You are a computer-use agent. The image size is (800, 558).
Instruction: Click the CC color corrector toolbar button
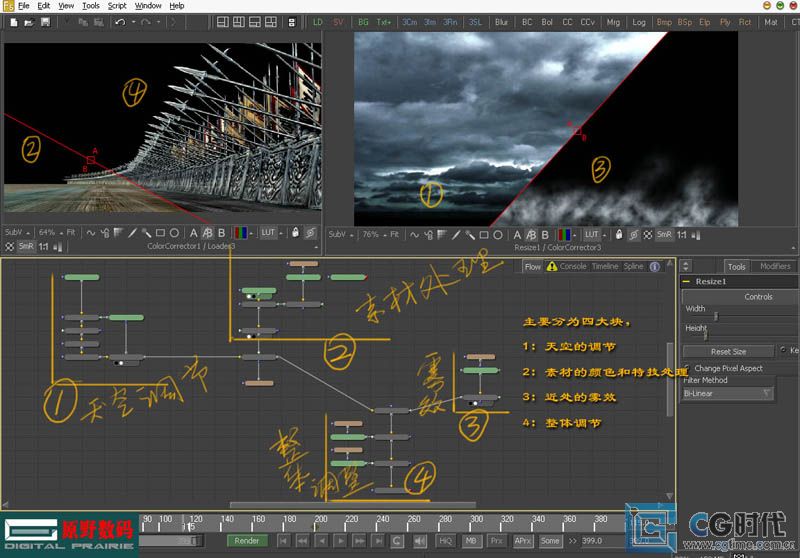(567, 21)
